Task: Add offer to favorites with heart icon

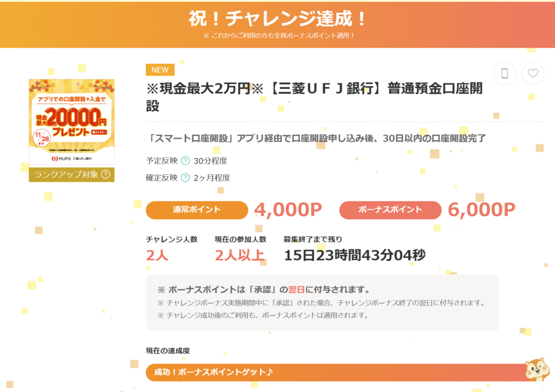Action: click(533, 74)
